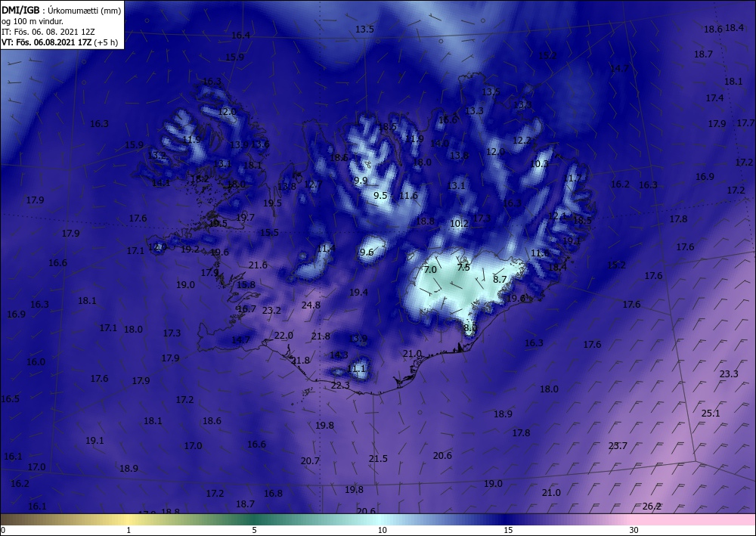
Task: Select the 12.2 value
Action: pos(522,141)
